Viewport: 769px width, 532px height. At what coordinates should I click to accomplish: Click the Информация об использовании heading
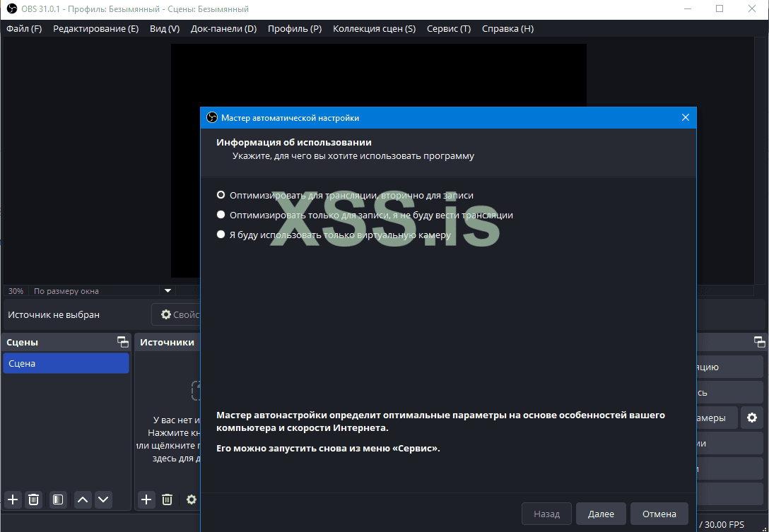click(x=294, y=142)
